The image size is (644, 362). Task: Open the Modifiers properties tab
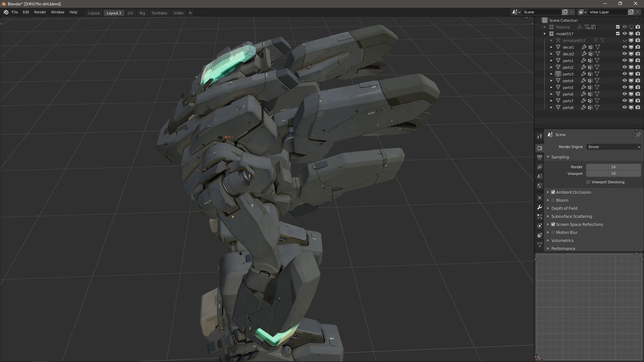[539, 207]
